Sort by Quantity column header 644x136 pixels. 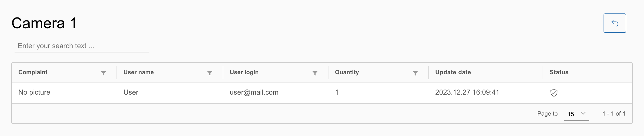pyautogui.click(x=347, y=72)
